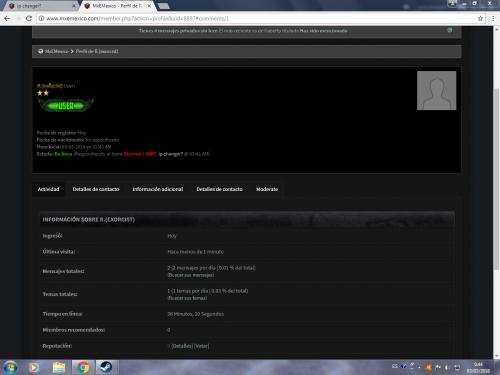Click the Windows Start orb
Viewport: 500px width, 375px height.
(x=10, y=367)
